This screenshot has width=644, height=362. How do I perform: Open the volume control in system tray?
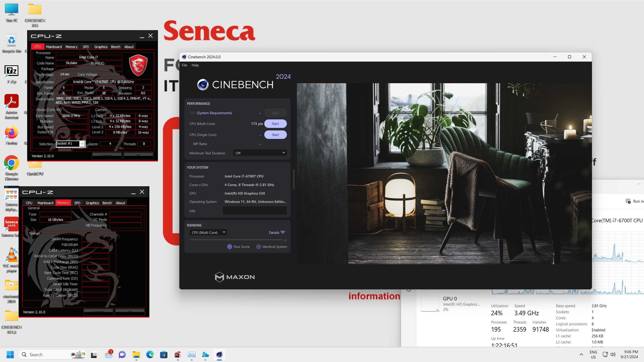coord(613,354)
